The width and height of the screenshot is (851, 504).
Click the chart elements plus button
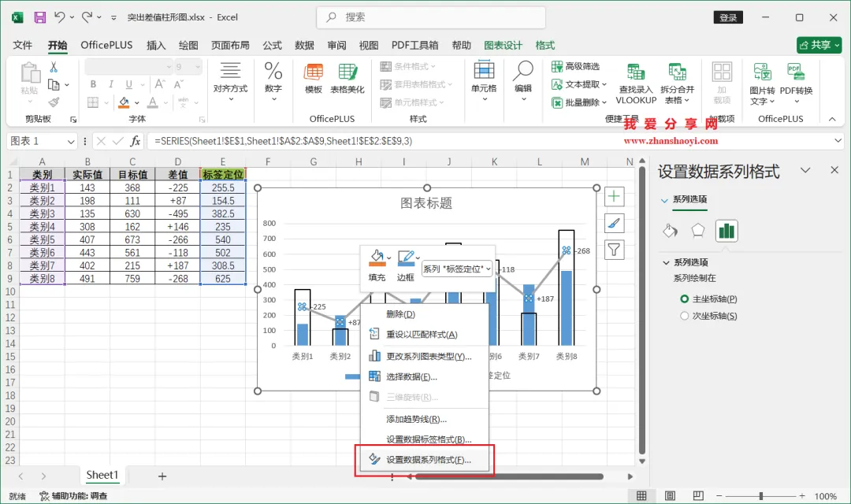tap(614, 196)
